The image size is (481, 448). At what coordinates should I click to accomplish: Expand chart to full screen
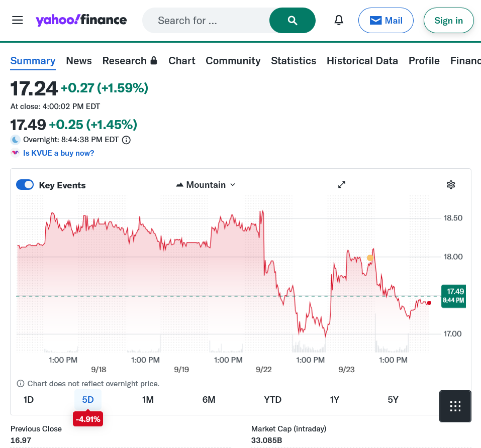click(342, 185)
